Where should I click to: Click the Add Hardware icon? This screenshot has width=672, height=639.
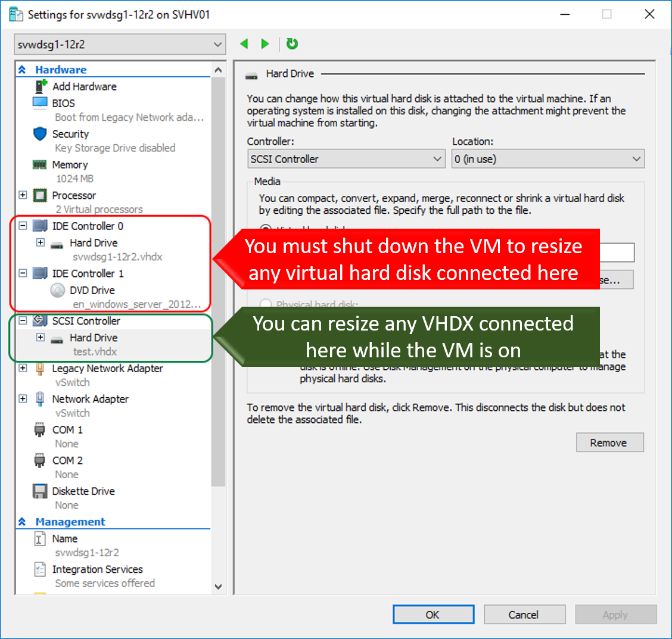point(39,86)
